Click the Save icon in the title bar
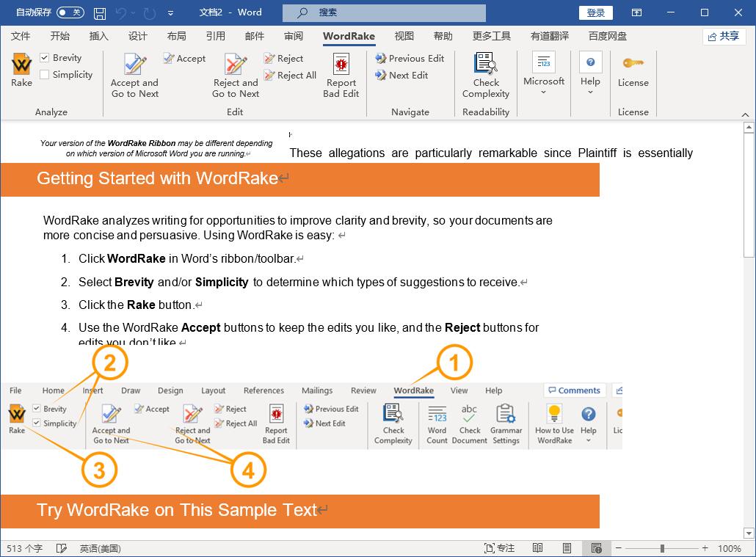Image resolution: width=756 pixels, height=557 pixels. tap(100, 13)
